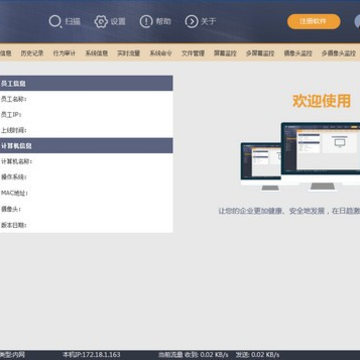Click the 让您的企业更加健康 slogan text
Image resolution: width=360 pixels, height=360 pixels.
coord(289,211)
